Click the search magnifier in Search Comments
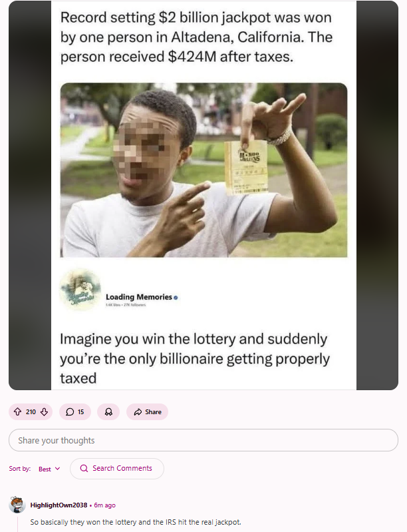The image size is (407, 532). pos(84,468)
